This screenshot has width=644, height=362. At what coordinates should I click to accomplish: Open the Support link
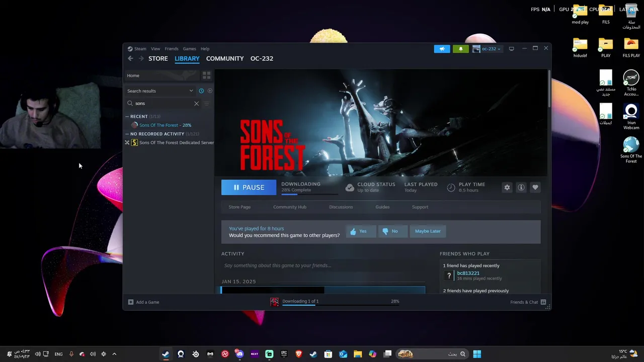420,207
